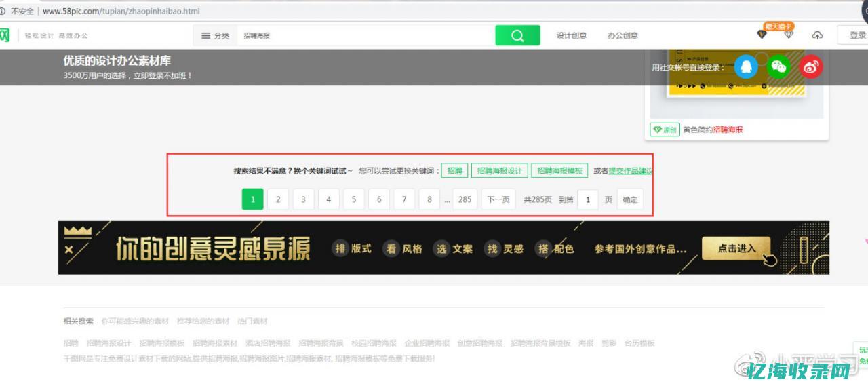
Task: Click the 招聘海报模板 keyword suggestion tag
Action: (x=560, y=171)
